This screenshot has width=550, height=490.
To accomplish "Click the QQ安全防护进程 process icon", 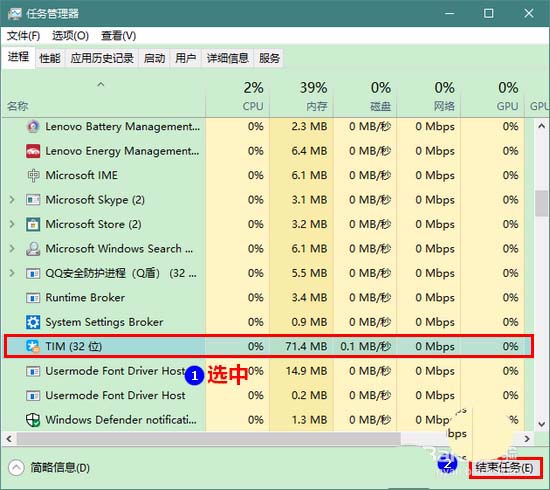I will coord(33,273).
